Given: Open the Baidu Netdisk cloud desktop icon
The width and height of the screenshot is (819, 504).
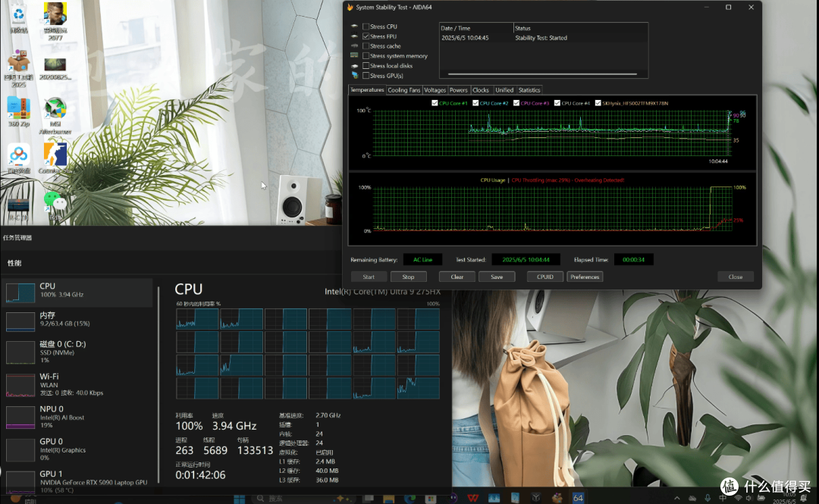Looking at the screenshot, I should 19,158.
